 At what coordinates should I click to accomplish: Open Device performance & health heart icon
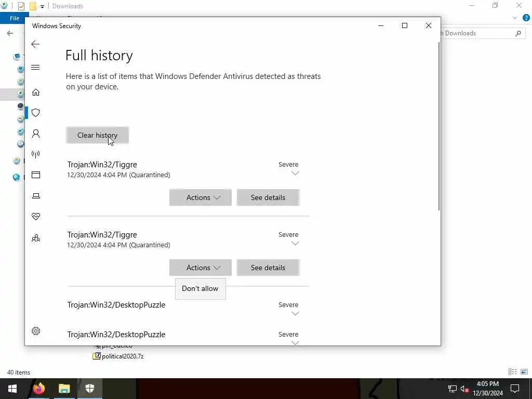(x=36, y=217)
